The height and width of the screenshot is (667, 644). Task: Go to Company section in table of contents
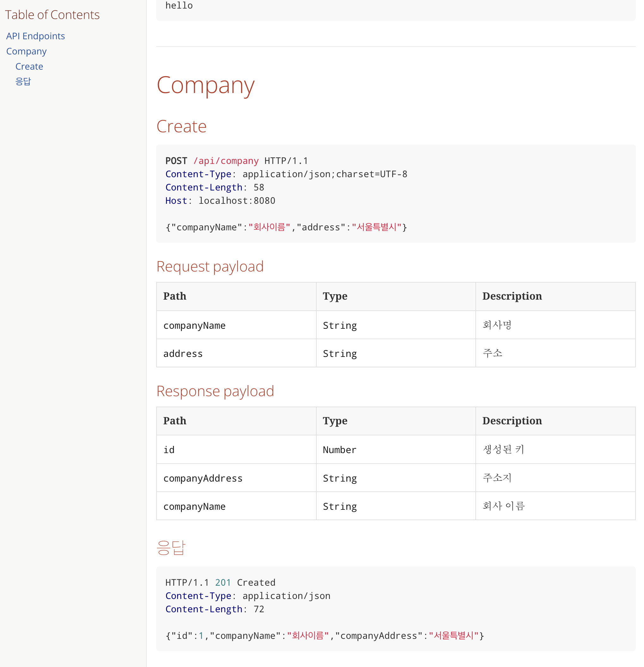26,51
